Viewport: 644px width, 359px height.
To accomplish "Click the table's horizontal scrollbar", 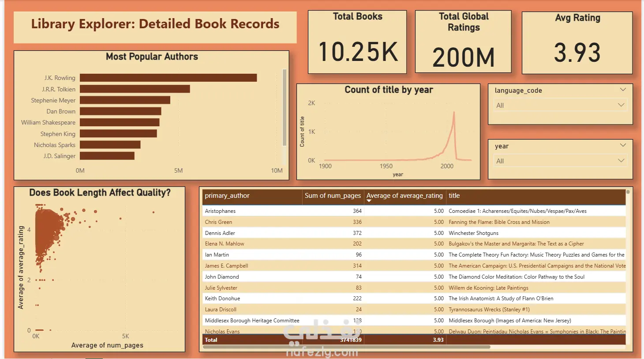I will 347,347.
